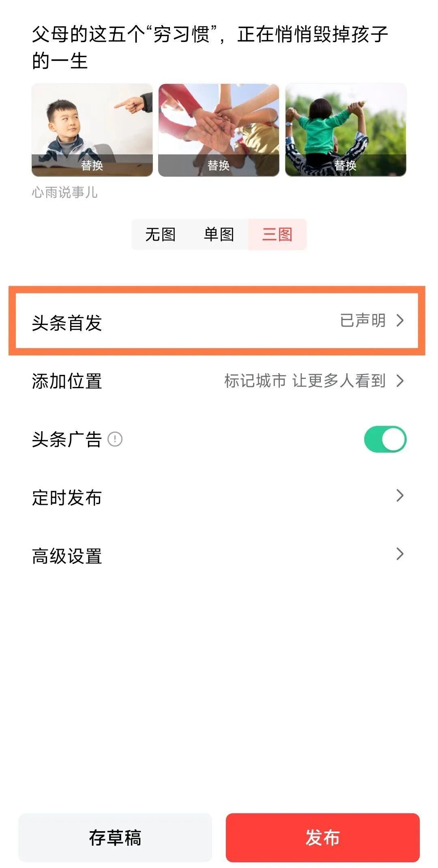
Task: Select the 无图 cover option
Action: pyautogui.click(x=160, y=234)
